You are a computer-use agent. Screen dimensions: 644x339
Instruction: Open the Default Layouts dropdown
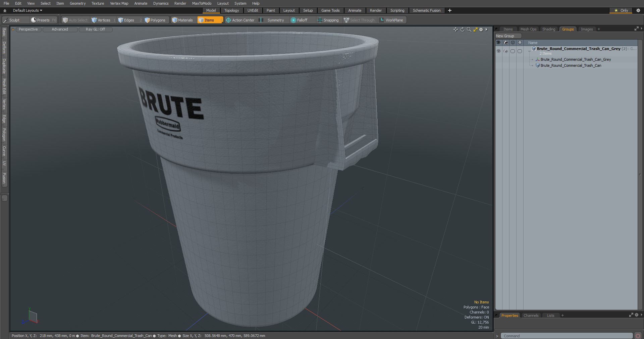point(28,10)
